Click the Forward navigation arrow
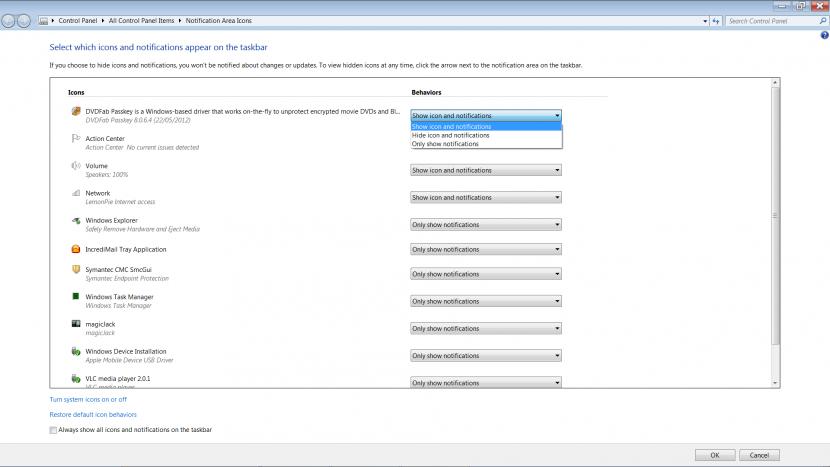The height and width of the screenshot is (467, 830). [24, 21]
